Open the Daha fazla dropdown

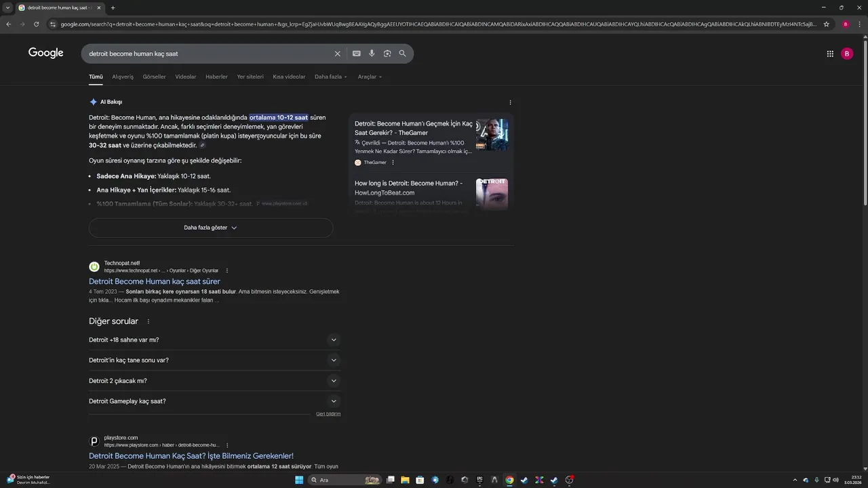click(x=331, y=77)
